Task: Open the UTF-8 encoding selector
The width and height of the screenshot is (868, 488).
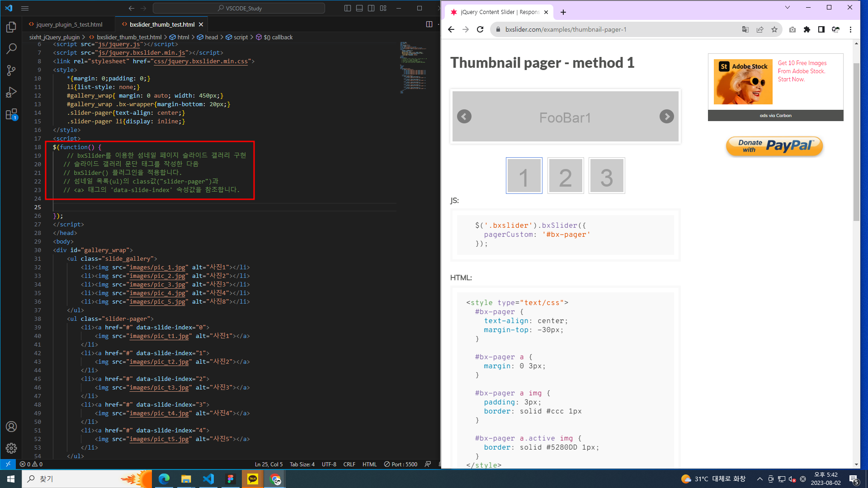Action: 329,464
